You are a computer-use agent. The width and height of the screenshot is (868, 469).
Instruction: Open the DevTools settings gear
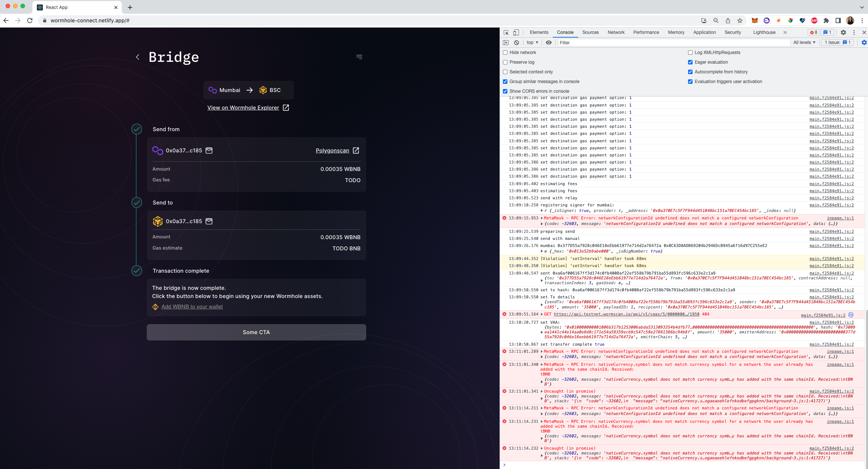(843, 32)
